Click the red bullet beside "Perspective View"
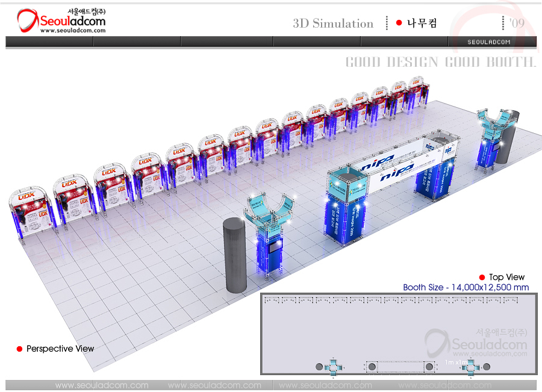Screen dimensions: 542x392 (x=20, y=349)
